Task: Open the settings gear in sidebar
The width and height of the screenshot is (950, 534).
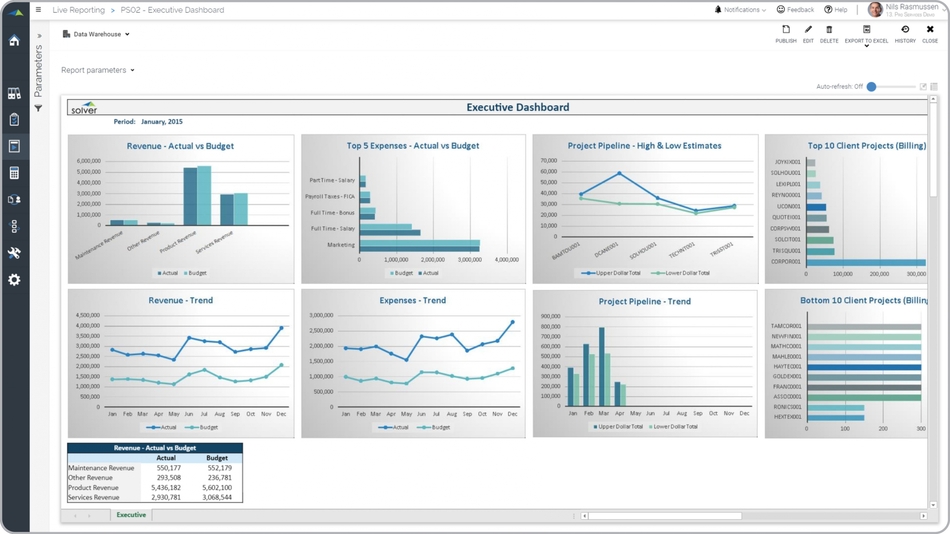Action: click(14, 280)
